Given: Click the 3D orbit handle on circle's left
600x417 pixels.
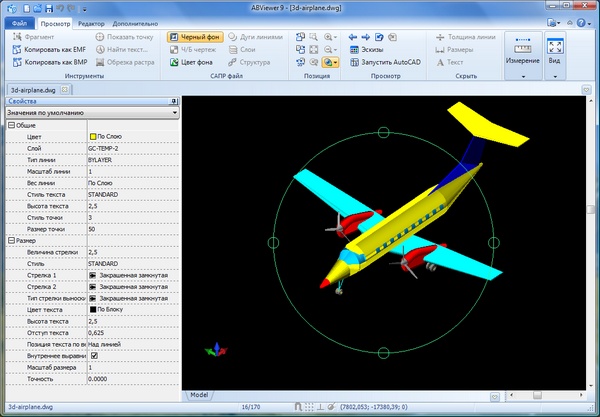Looking at the screenshot, I should [x=274, y=242].
